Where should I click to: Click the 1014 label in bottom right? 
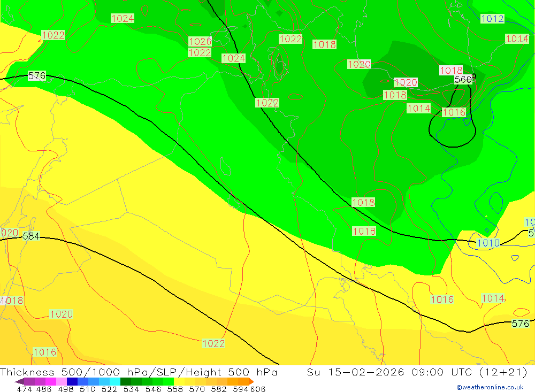coord(493,298)
